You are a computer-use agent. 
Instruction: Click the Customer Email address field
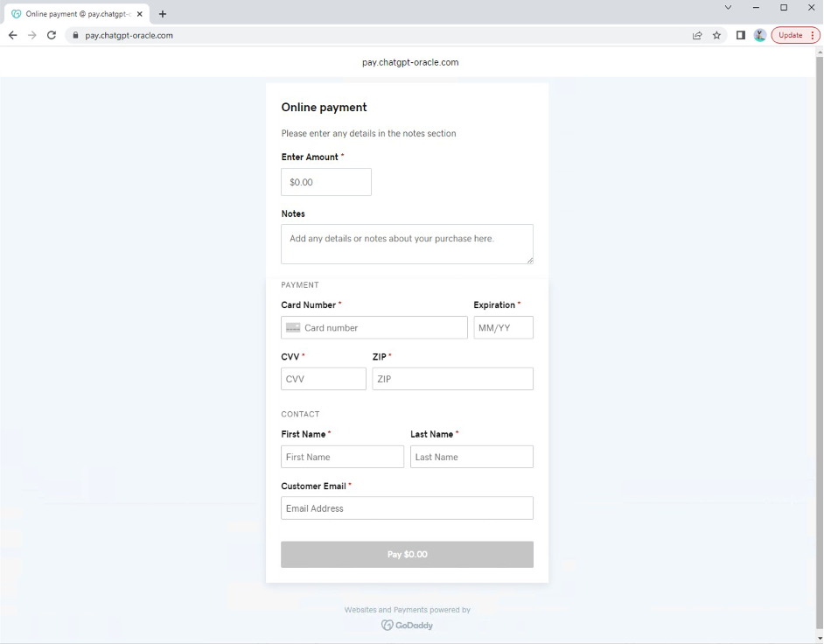tap(407, 508)
